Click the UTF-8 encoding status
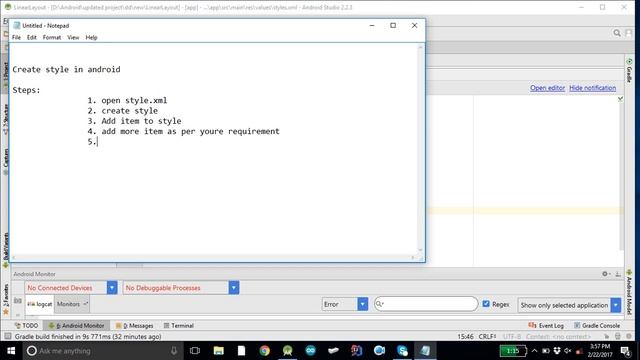 click(512, 336)
